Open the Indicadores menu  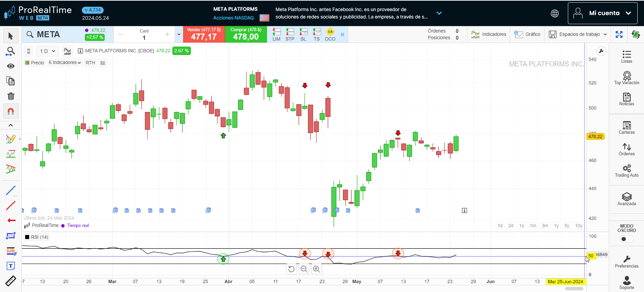click(489, 34)
